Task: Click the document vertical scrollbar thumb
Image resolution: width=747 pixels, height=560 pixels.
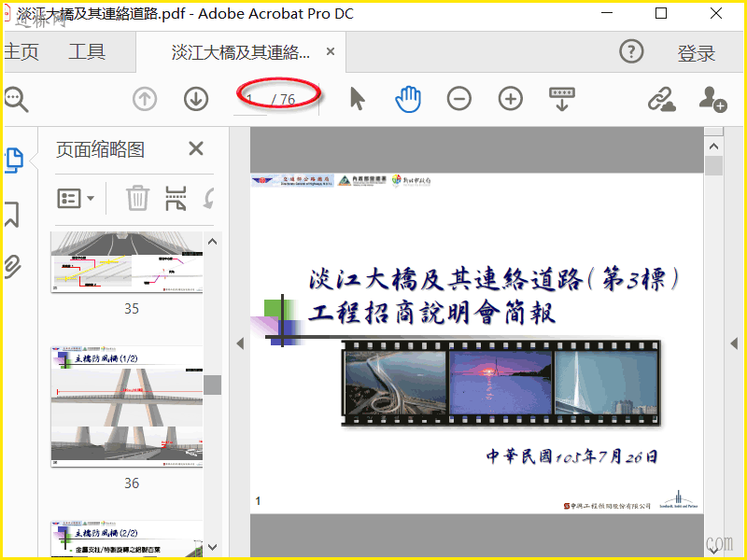Action: pyautogui.click(x=713, y=166)
